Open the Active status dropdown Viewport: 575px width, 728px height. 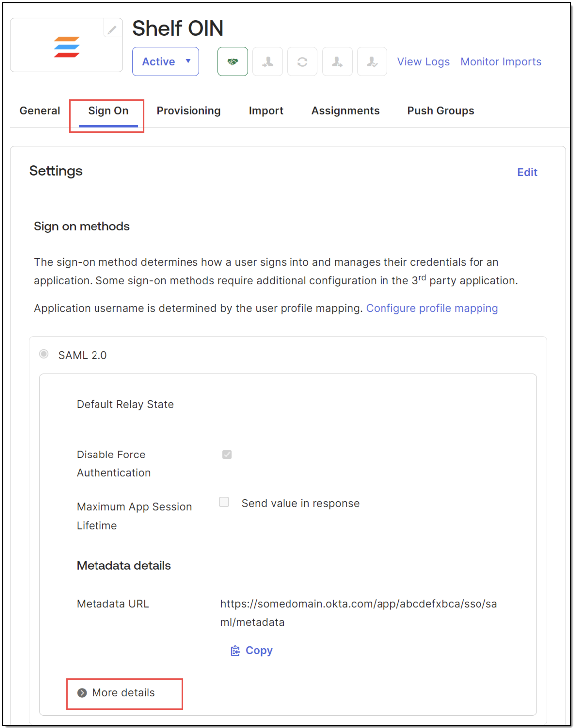point(166,62)
